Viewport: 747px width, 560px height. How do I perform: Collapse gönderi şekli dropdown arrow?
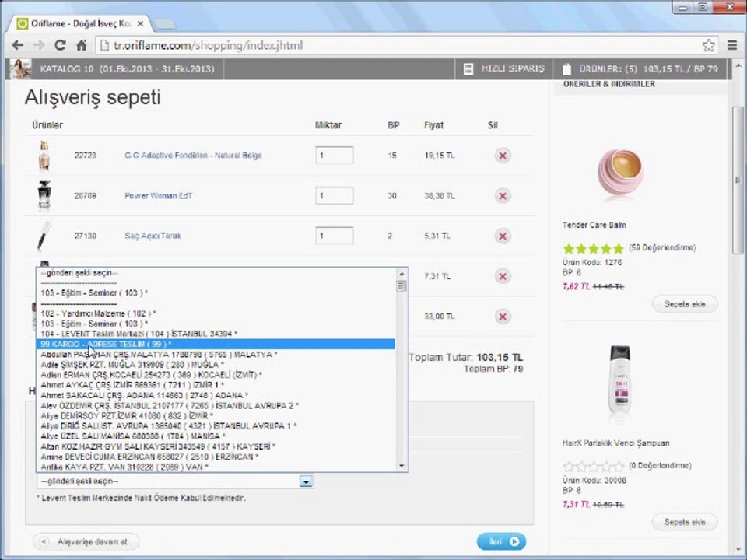[x=306, y=481]
